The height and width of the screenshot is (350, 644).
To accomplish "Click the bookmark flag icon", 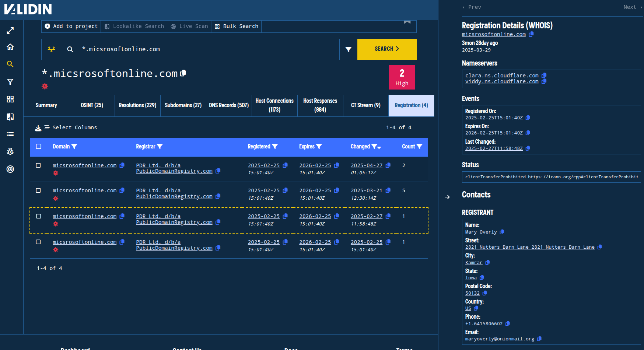I will (x=407, y=22).
